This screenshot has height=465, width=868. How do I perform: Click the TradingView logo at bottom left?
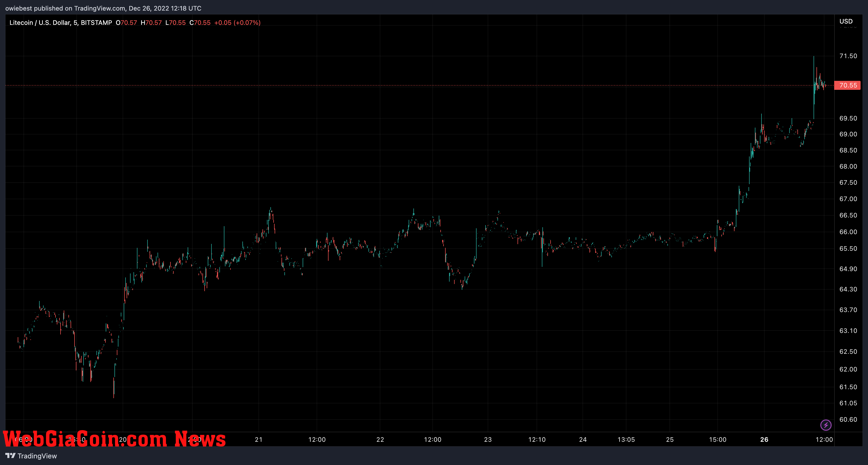pos(31,456)
